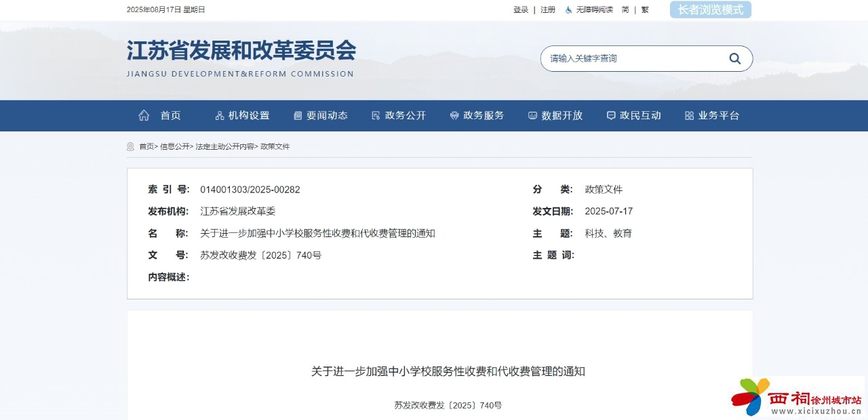
Task: Select the home icon in navigation bar
Action: tap(142, 115)
